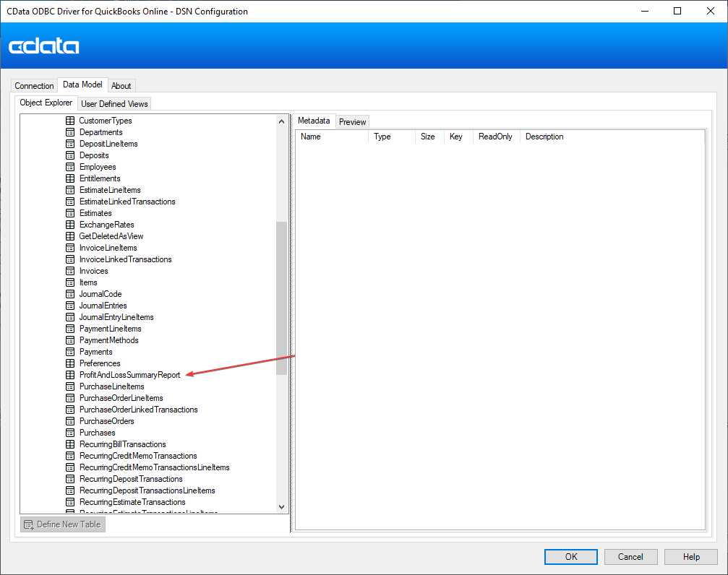Select the Metadata tab
Screen dimensions: 728x575
314,121
